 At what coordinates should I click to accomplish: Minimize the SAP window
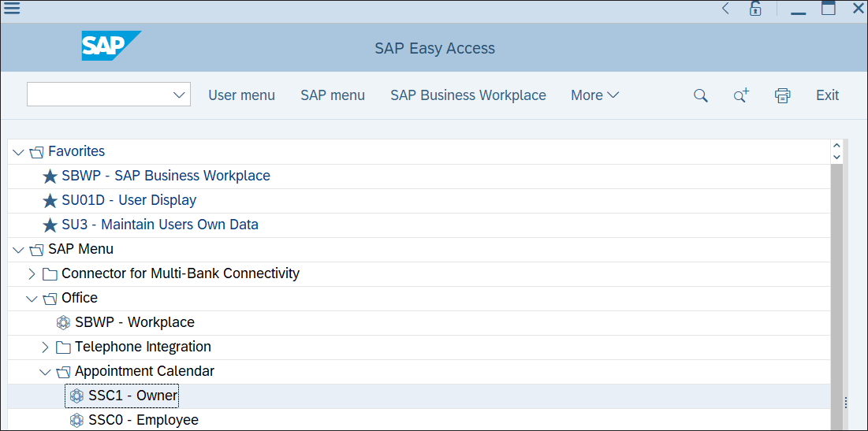pyautogui.click(x=799, y=13)
